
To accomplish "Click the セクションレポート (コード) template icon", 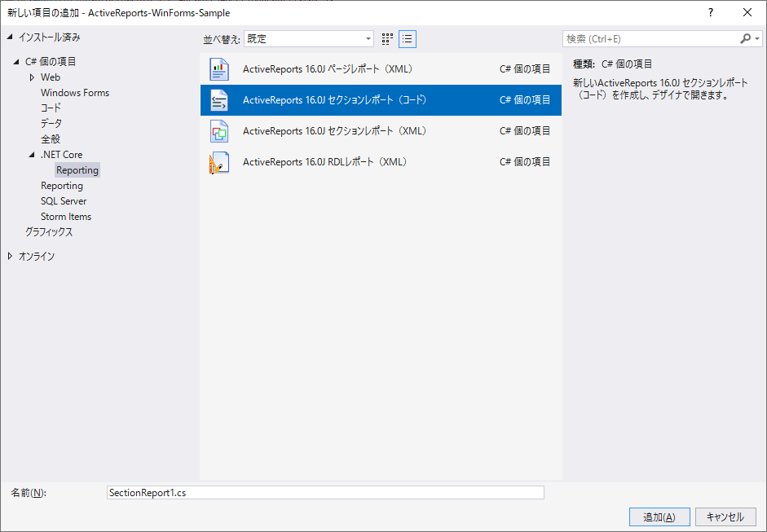I will [219, 99].
